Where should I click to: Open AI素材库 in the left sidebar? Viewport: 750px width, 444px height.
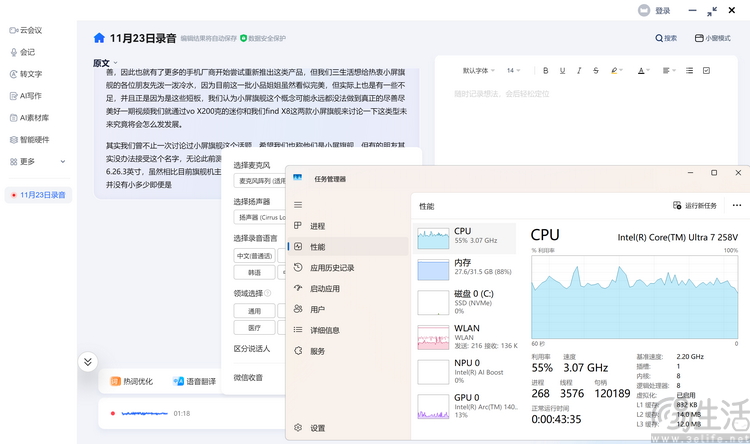(x=30, y=118)
